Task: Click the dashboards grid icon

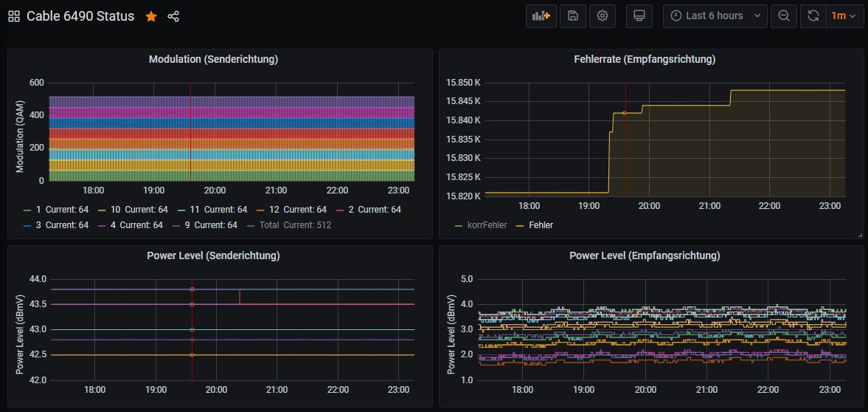Action: pos(14,16)
